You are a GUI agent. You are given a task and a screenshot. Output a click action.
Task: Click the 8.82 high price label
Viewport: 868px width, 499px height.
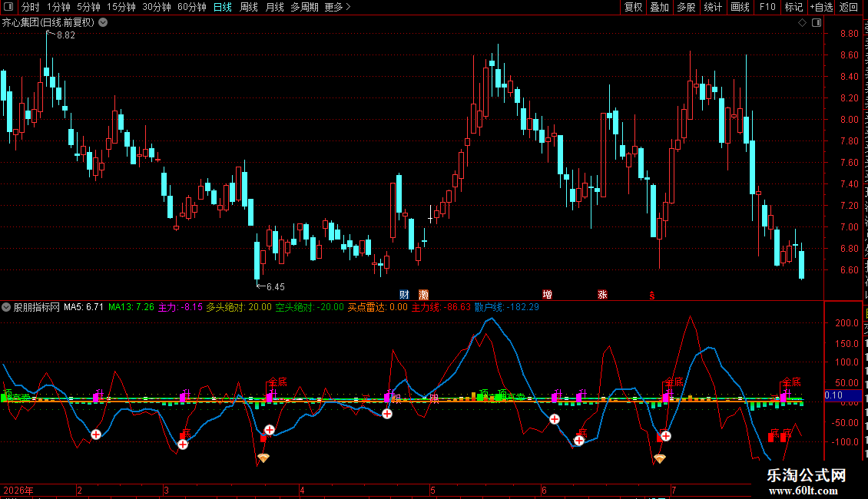66,35
